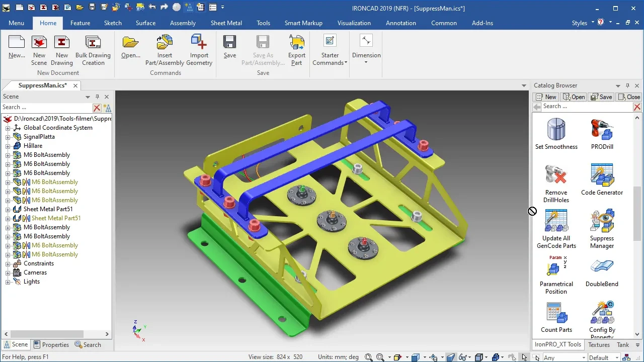Click Insert Part/Assembly icon
Image resolution: width=644 pixels, height=362 pixels.
tap(165, 50)
